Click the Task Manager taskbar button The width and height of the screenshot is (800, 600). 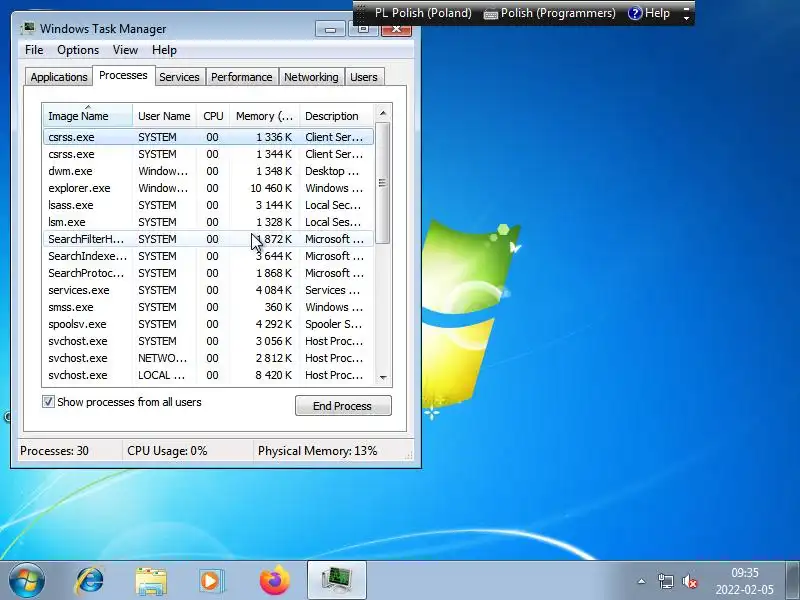point(337,580)
